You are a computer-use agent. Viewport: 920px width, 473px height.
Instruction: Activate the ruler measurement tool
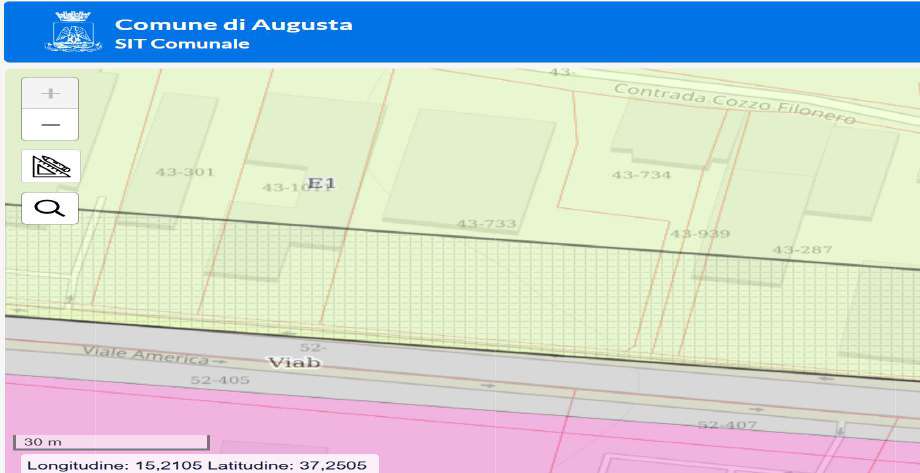point(50,166)
